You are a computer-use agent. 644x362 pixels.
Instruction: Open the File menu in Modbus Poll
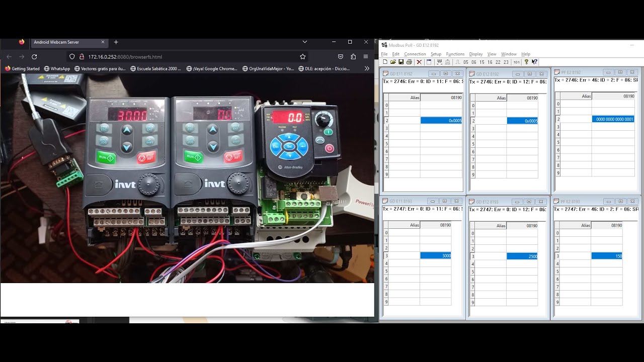click(384, 54)
